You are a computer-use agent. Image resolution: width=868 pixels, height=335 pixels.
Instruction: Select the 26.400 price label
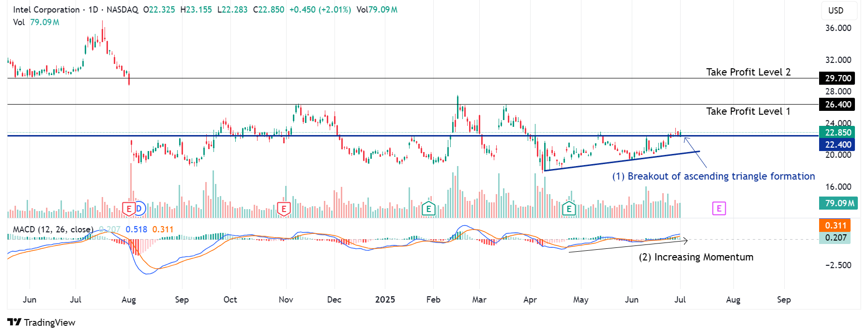[x=837, y=104]
